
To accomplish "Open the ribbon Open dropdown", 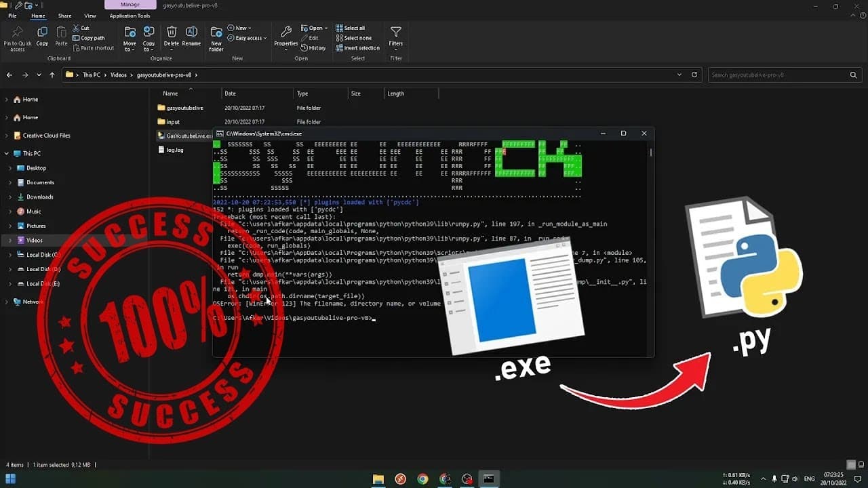I will pos(314,28).
